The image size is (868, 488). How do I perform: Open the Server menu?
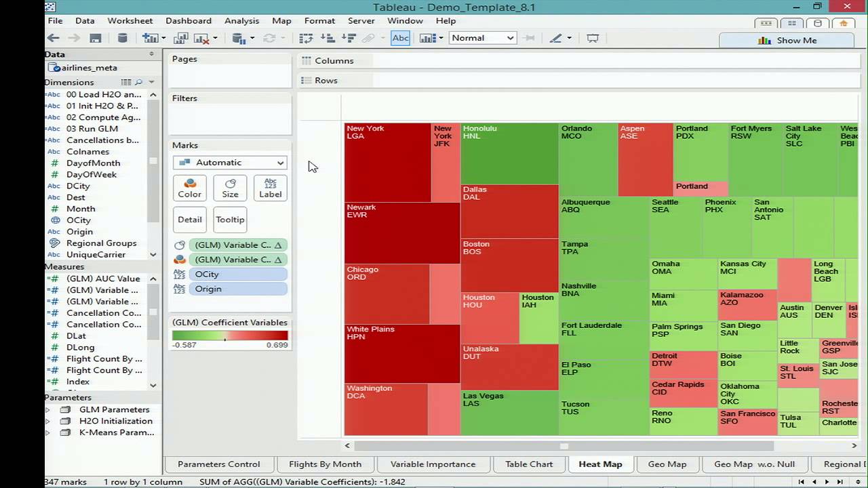[361, 21]
